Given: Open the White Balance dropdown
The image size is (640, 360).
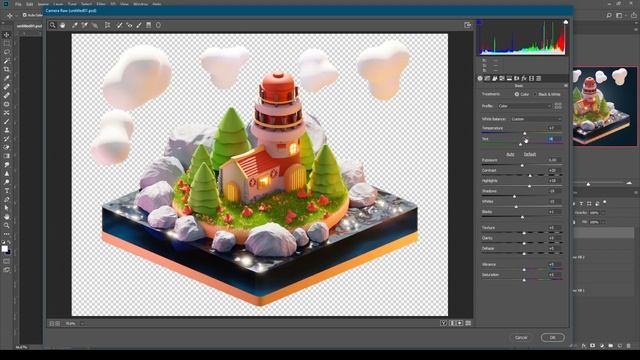Looking at the screenshot, I should (536, 119).
